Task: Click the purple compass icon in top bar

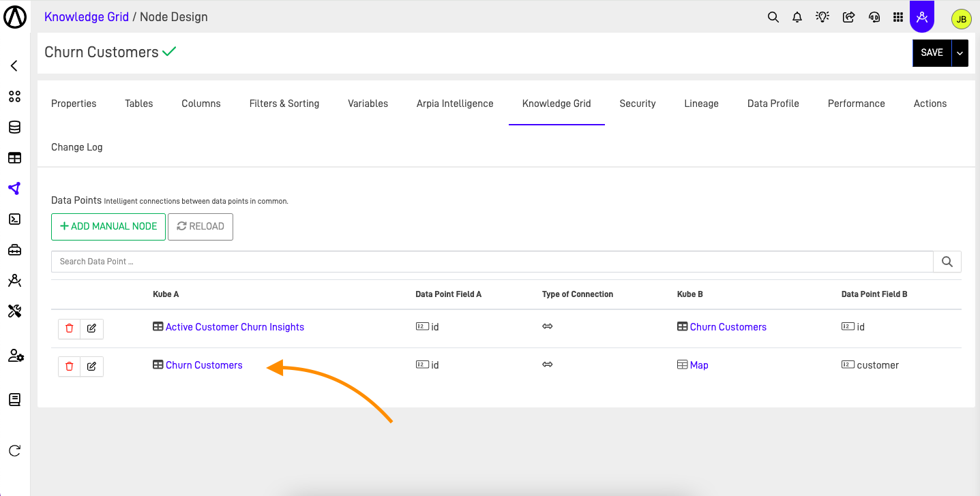Action: click(922, 16)
